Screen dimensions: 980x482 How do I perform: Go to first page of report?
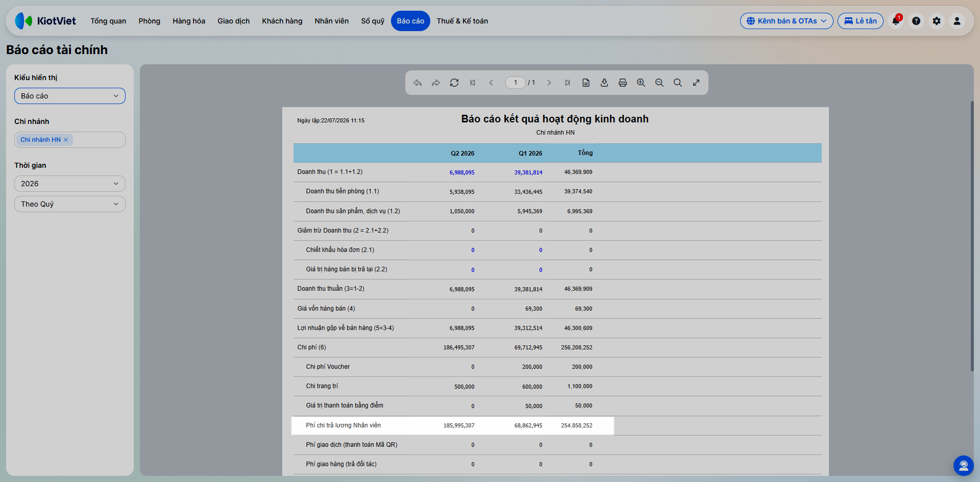click(x=473, y=83)
